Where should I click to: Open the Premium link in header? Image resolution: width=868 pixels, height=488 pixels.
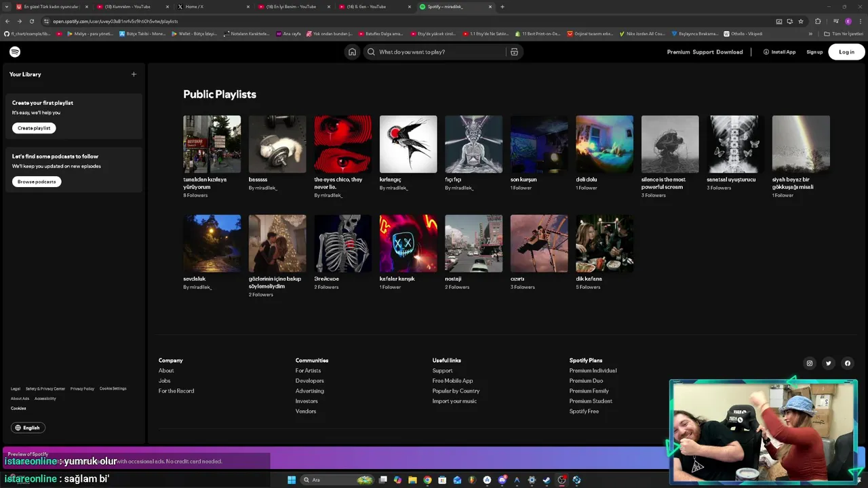click(x=678, y=52)
